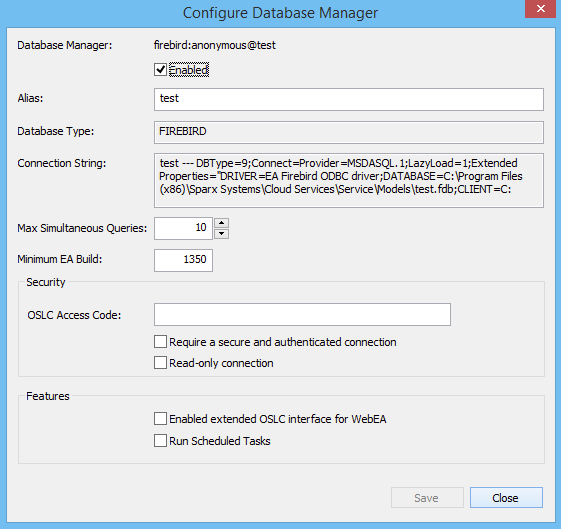This screenshot has width=561, height=529.
Task: Click the Configure Database Manager title bar
Action: [280, 13]
